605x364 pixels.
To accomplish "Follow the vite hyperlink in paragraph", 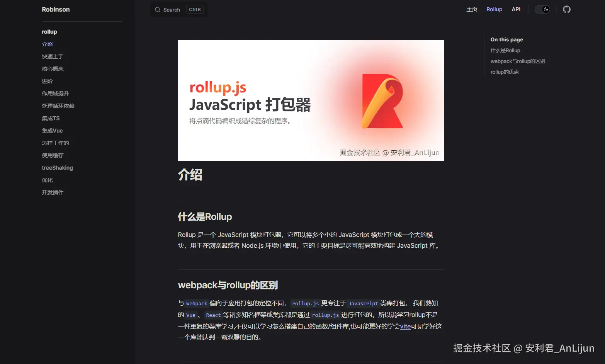I will tap(405, 326).
